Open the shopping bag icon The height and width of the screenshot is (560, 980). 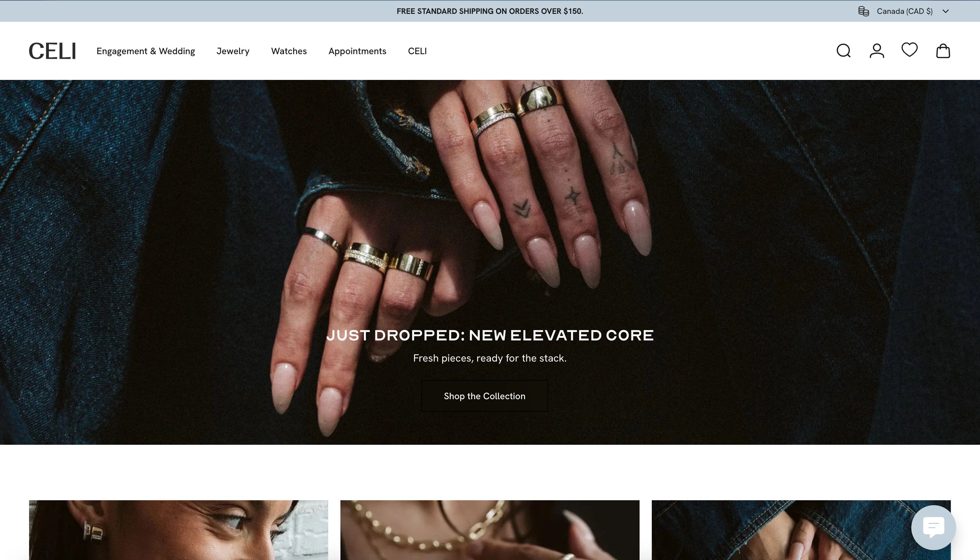[x=943, y=51]
